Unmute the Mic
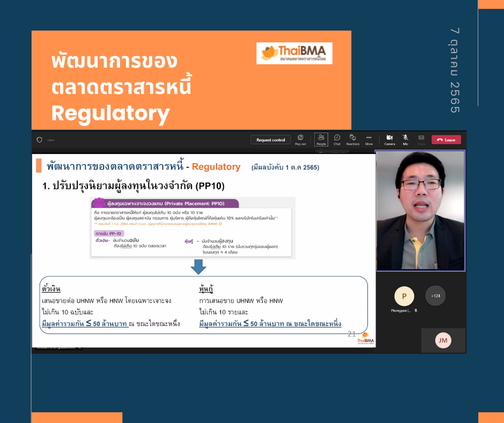The height and width of the screenshot is (423, 504). coord(405,140)
